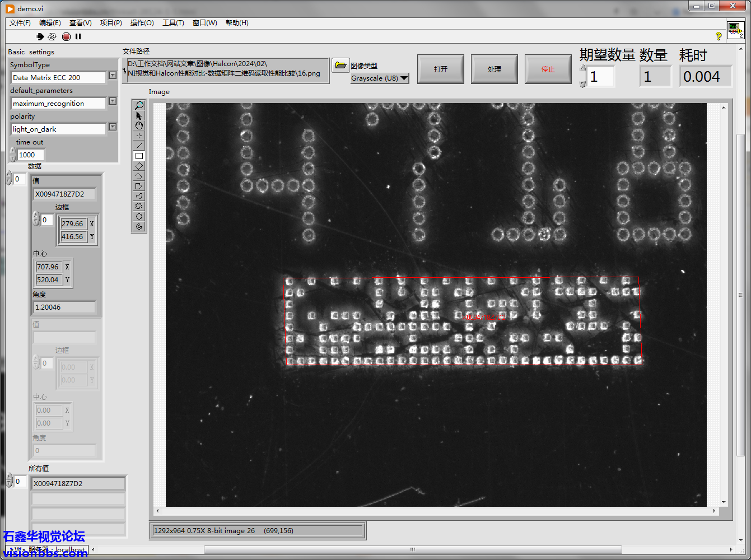Open the 工具(T) menu
The width and height of the screenshot is (751, 560).
coord(173,23)
